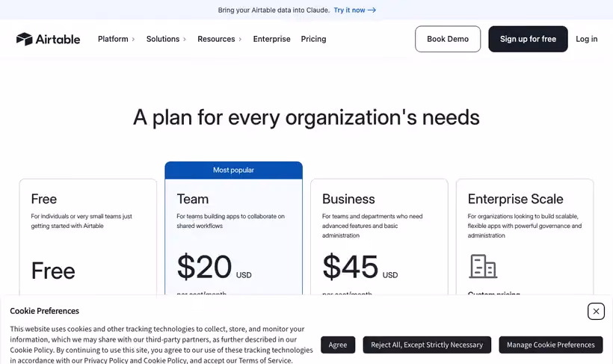Open the Solutions navigation item
The width and height of the screenshot is (613, 364).
pos(163,39)
